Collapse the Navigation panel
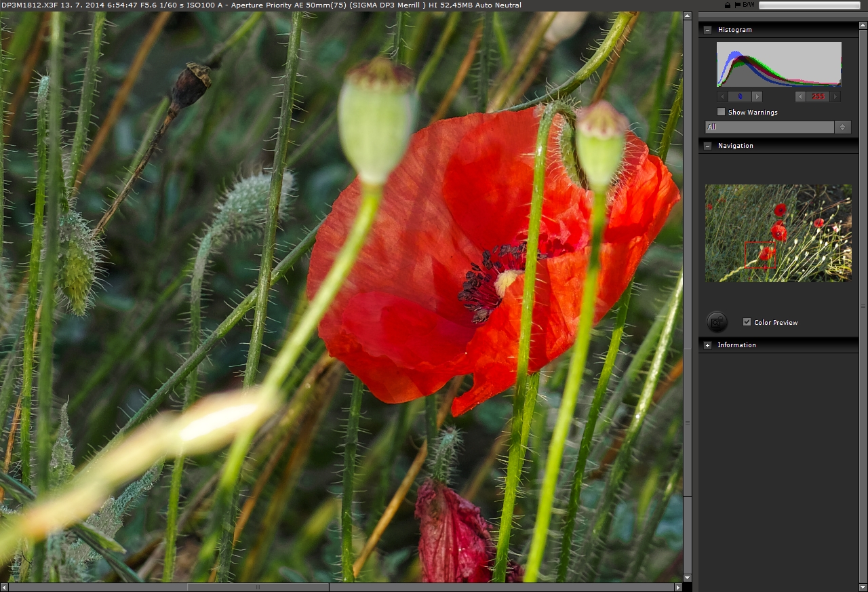The image size is (868, 592). coord(708,146)
